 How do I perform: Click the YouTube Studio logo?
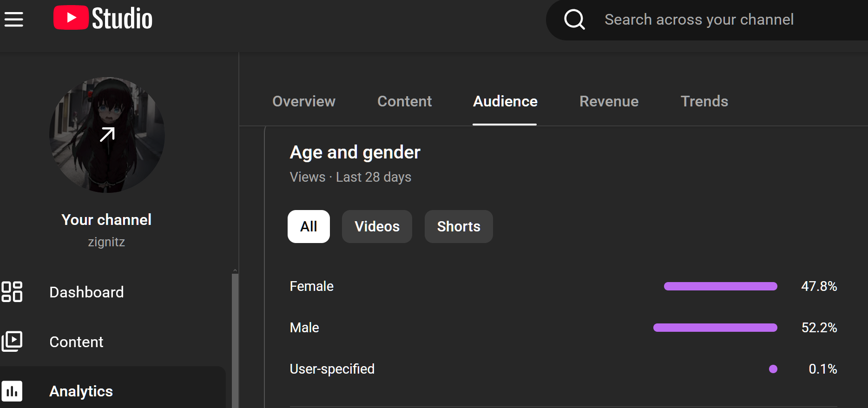(x=103, y=19)
